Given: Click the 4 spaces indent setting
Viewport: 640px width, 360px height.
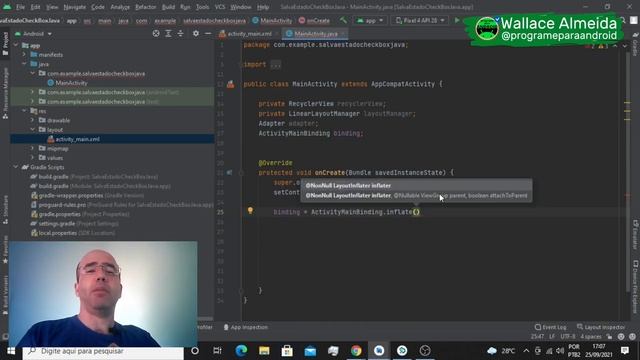Looking at the screenshot, I should [x=591, y=337].
